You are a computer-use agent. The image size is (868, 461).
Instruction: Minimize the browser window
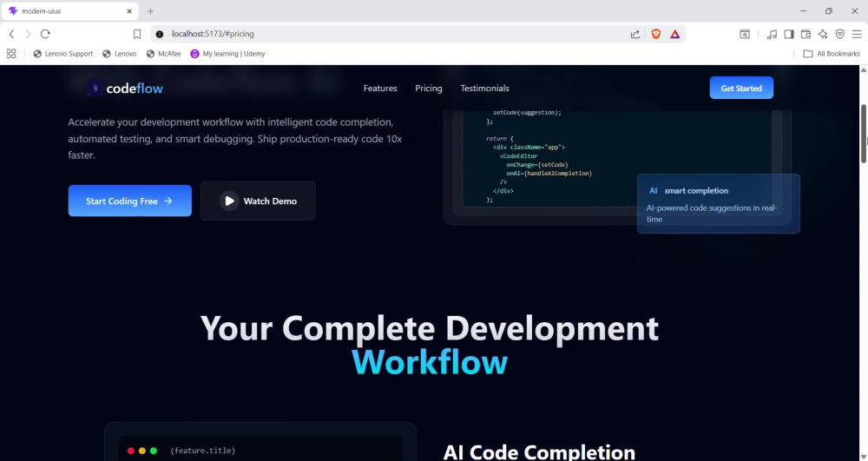tap(803, 11)
